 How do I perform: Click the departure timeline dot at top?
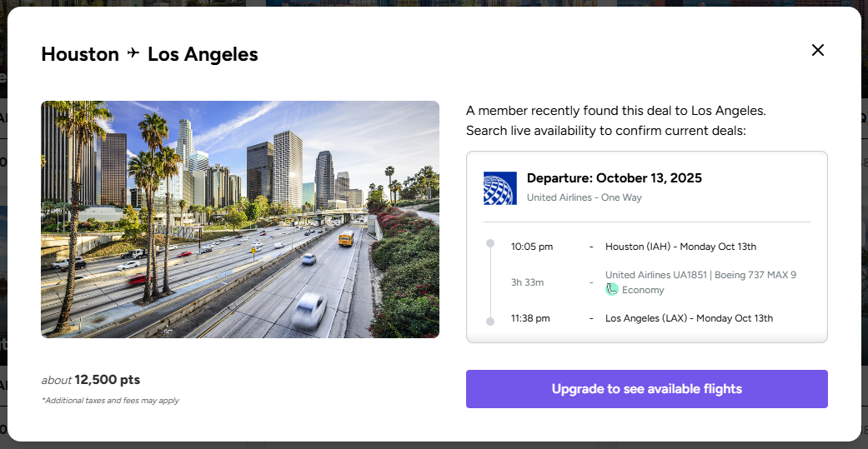tap(490, 243)
